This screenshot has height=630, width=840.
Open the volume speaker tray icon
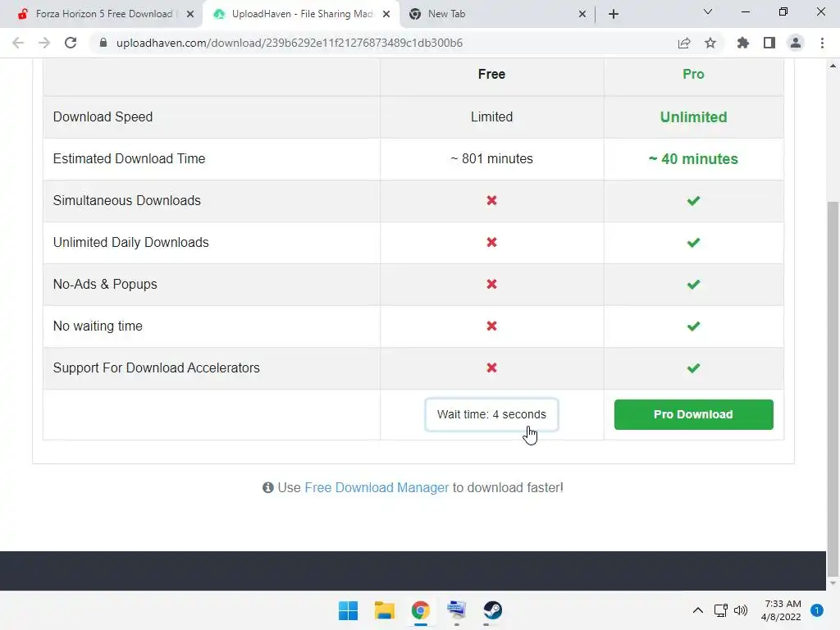(x=741, y=610)
